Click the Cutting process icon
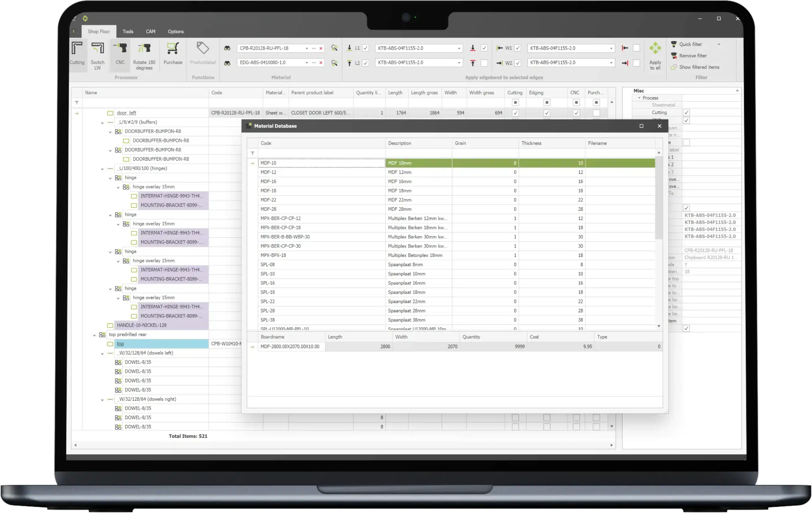This screenshot has width=812, height=513. pyautogui.click(x=77, y=49)
